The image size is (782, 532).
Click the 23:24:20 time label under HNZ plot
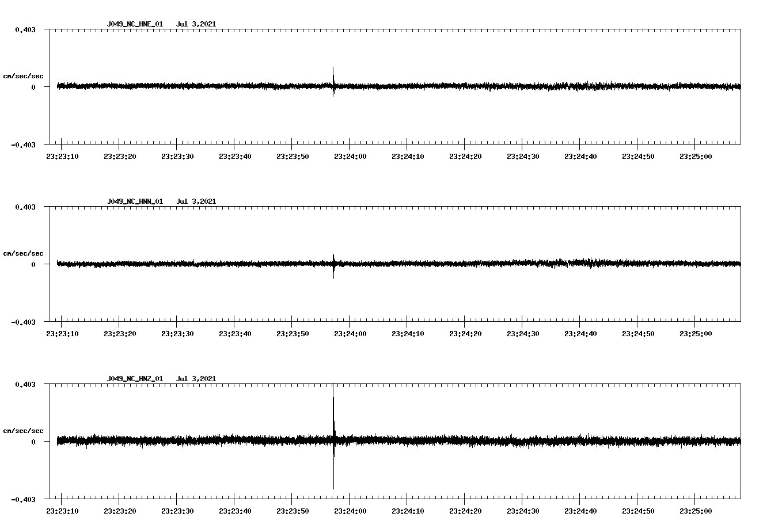tap(465, 511)
